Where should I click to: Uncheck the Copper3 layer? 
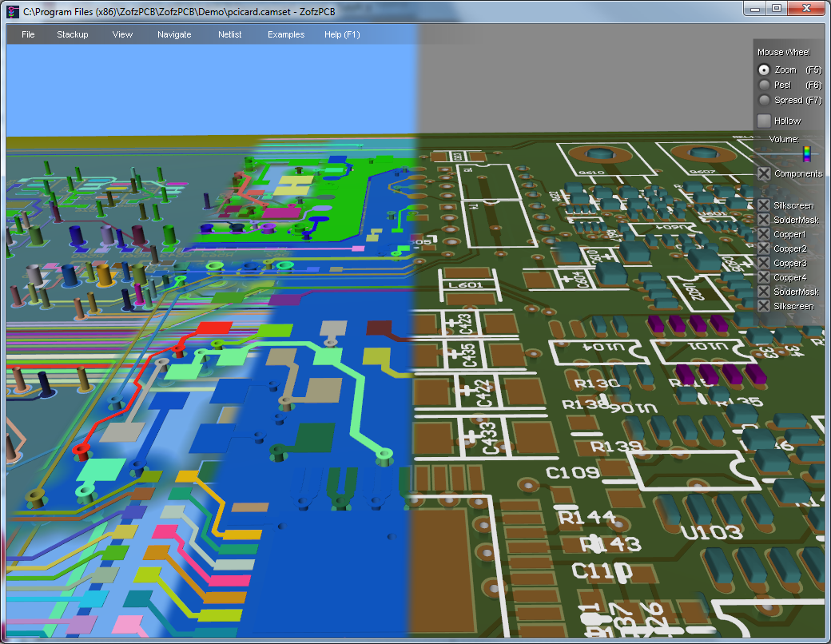pos(764,263)
